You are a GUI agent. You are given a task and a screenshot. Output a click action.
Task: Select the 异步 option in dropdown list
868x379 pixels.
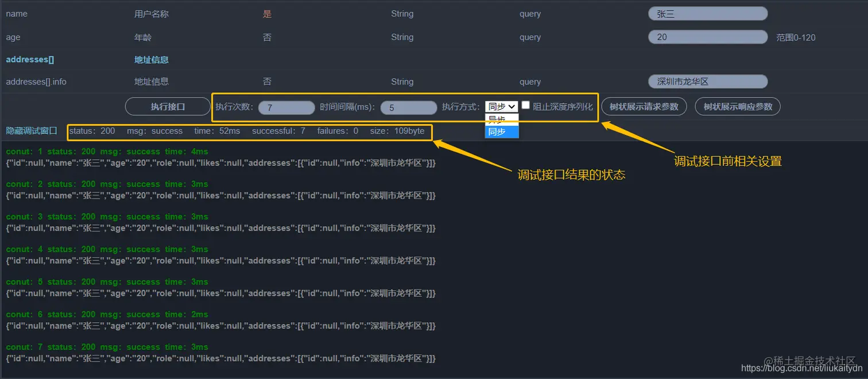tap(501, 119)
